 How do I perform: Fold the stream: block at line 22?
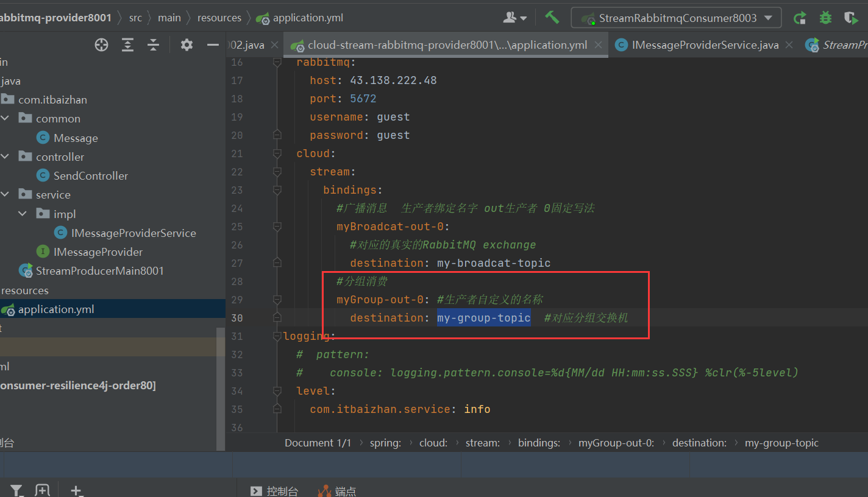tap(277, 172)
